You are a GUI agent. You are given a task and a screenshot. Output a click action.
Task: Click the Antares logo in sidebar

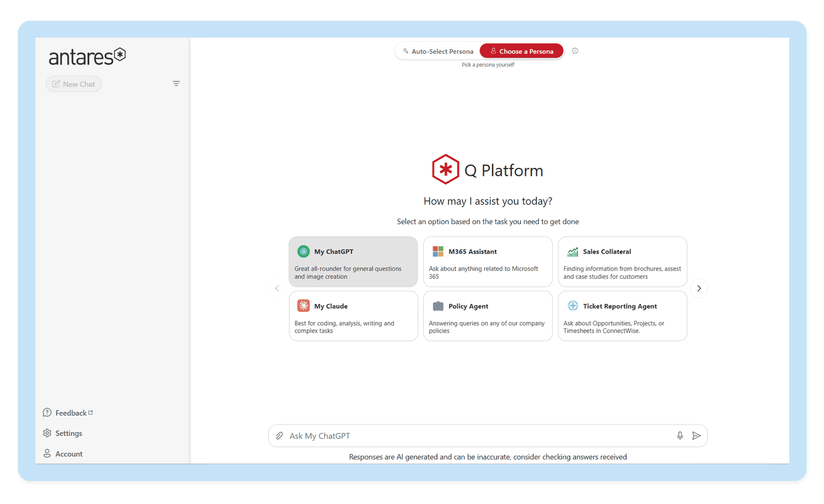[x=87, y=57]
